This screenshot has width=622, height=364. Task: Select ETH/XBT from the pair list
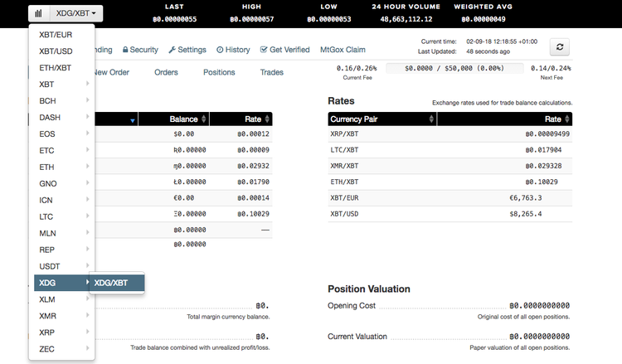(x=56, y=67)
